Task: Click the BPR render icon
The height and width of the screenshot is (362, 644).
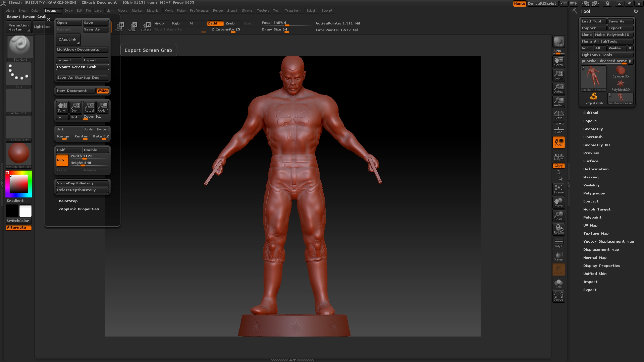Action: [x=558, y=42]
